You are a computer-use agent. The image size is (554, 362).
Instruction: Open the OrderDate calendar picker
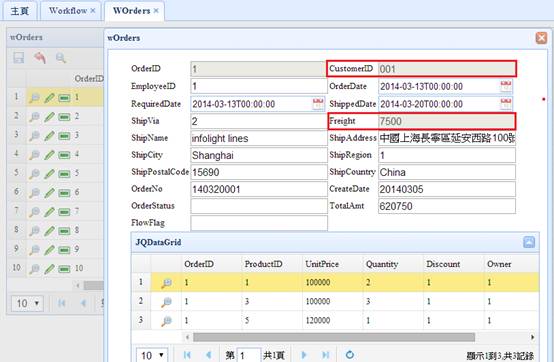tap(506, 86)
